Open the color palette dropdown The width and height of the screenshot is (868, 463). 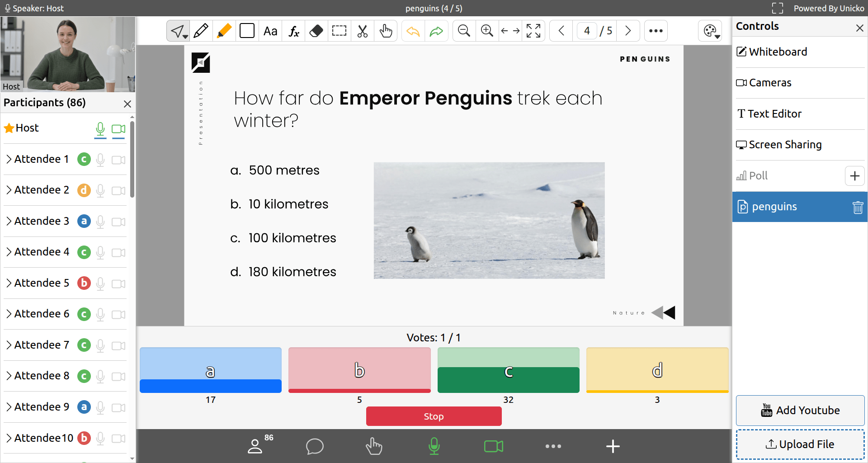(x=711, y=31)
